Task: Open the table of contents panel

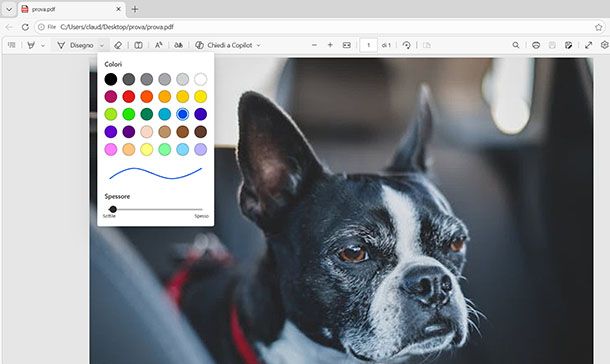Action: (12, 45)
